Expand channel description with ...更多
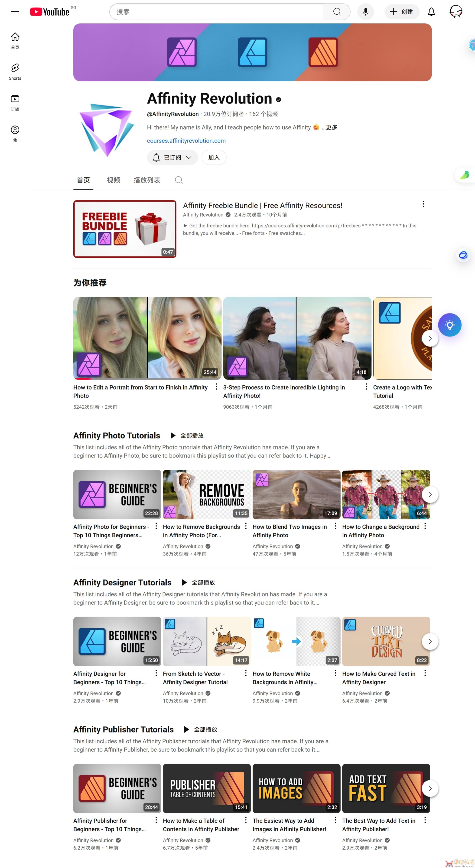Image resolution: width=475 pixels, height=868 pixels. pyautogui.click(x=329, y=127)
